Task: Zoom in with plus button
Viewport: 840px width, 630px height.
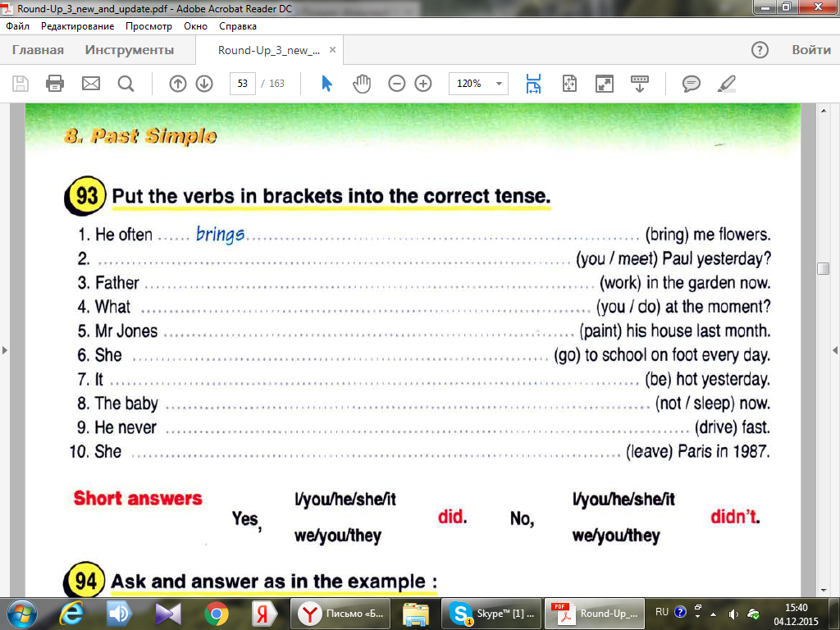Action: click(x=423, y=84)
